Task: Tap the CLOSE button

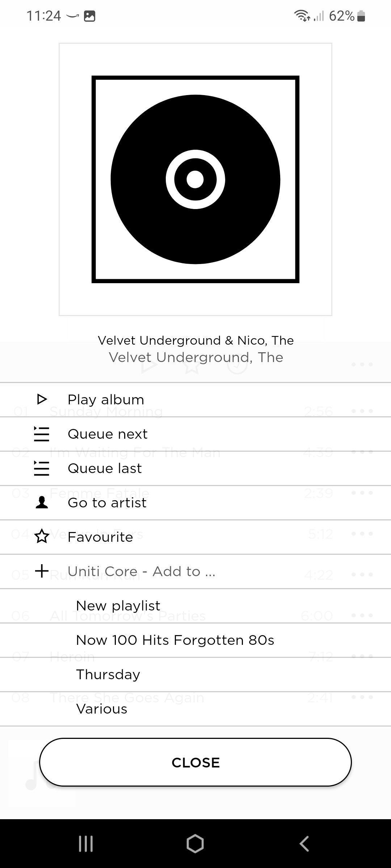Action: [195, 762]
